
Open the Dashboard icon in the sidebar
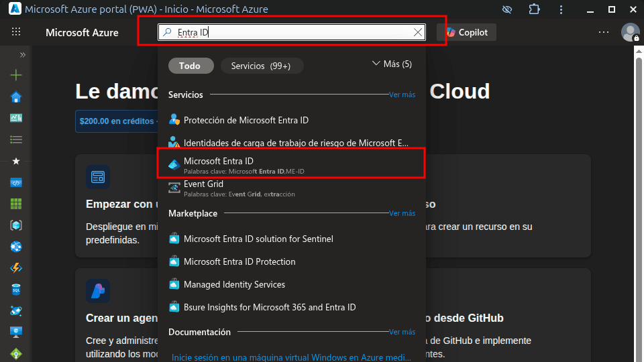click(16, 118)
